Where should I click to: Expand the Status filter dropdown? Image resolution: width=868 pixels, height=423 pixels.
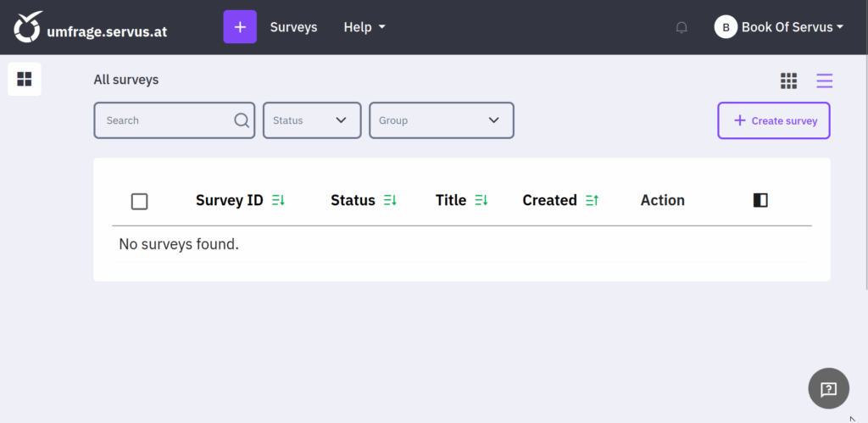tap(312, 120)
